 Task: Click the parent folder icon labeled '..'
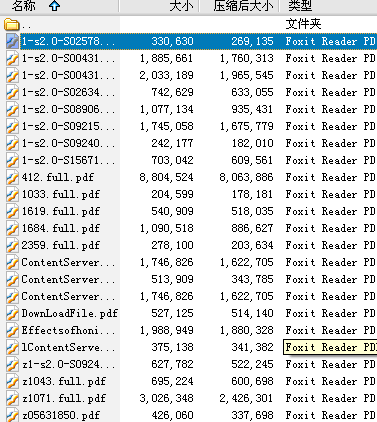(x=11, y=25)
